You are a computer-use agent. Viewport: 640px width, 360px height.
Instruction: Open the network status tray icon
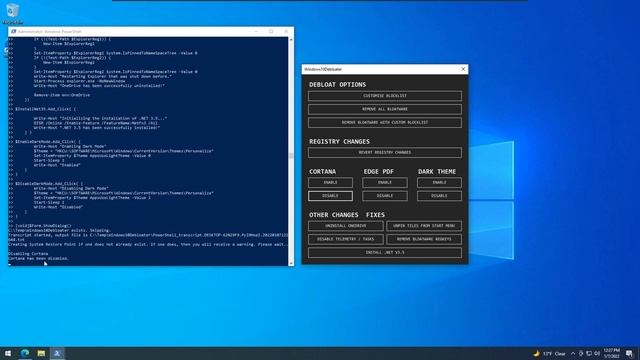(589, 353)
